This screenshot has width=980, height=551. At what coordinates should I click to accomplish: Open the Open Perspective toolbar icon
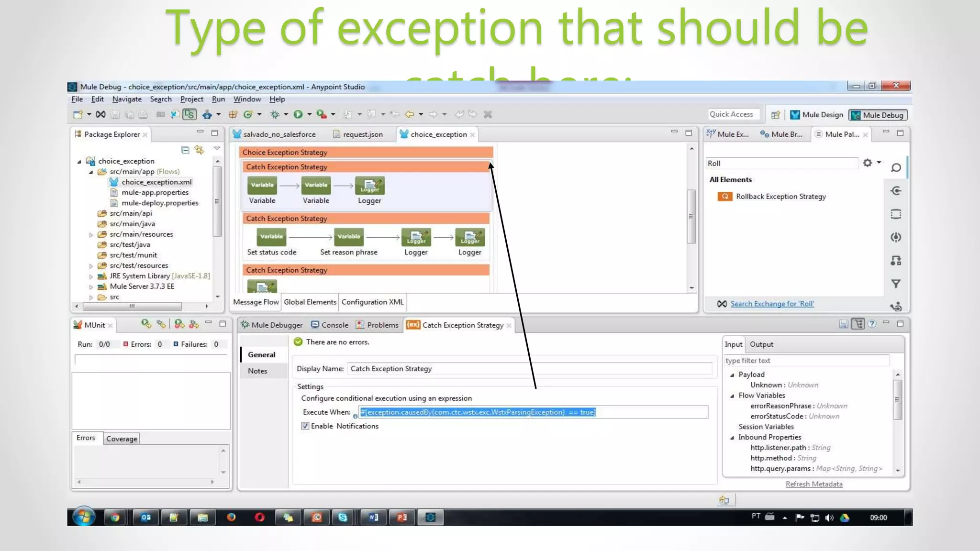tap(776, 115)
